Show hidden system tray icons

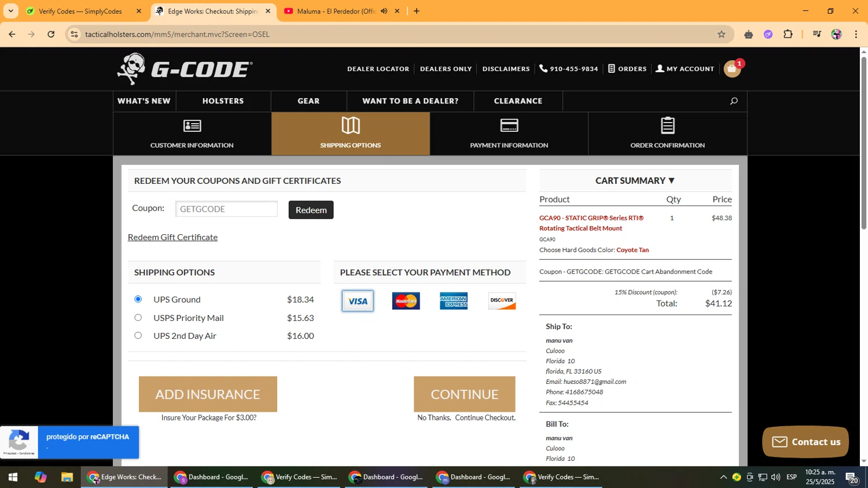click(723, 477)
